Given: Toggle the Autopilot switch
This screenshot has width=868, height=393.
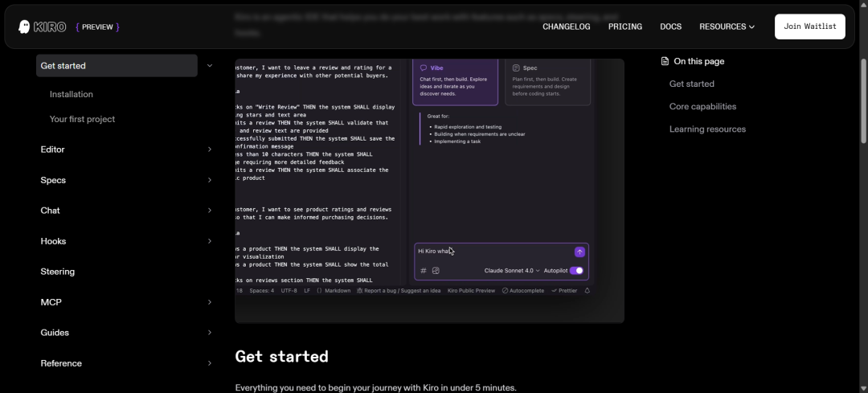Looking at the screenshot, I should click(x=576, y=271).
